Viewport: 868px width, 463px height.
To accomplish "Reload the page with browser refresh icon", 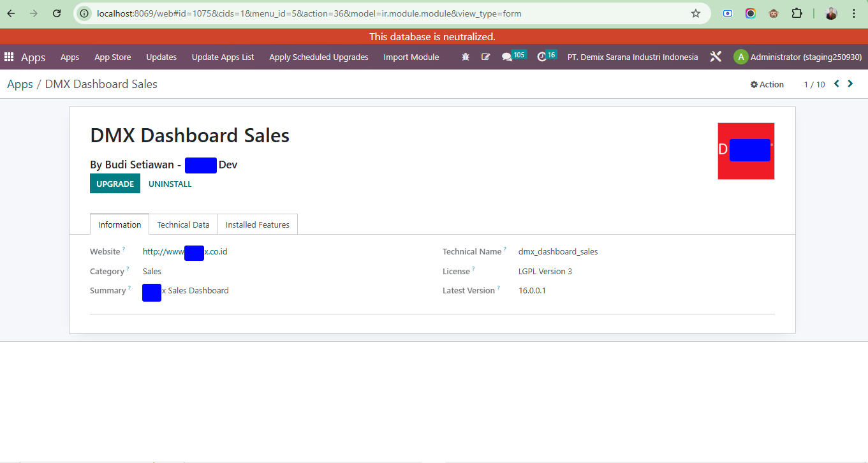I will click(57, 13).
